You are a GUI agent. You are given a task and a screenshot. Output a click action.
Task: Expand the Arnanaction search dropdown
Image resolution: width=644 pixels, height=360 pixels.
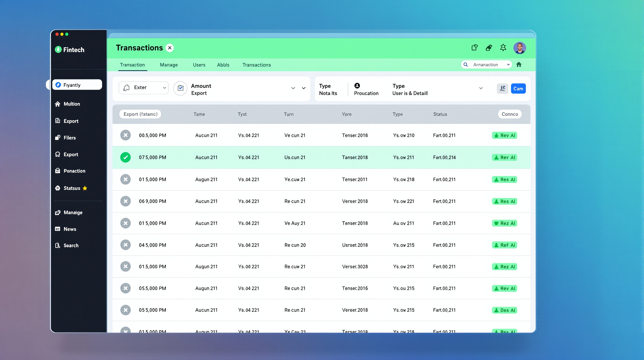point(508,65)
